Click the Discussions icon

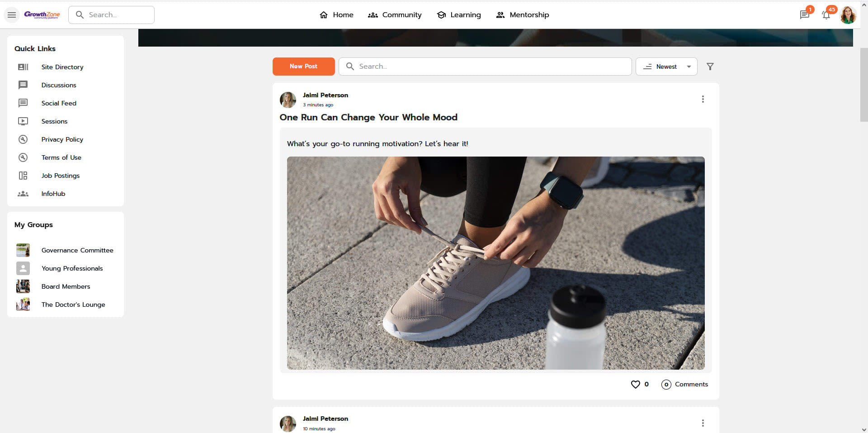click(x=23, y=85)
